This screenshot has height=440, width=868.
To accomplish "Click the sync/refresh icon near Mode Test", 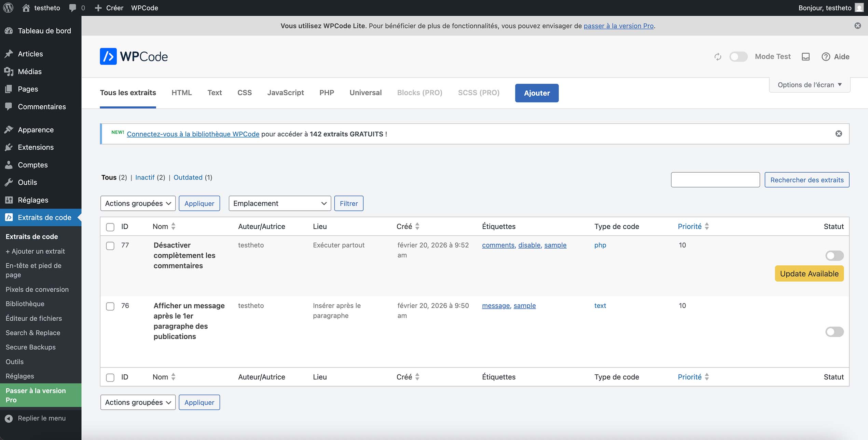I will tap(718, 56).
